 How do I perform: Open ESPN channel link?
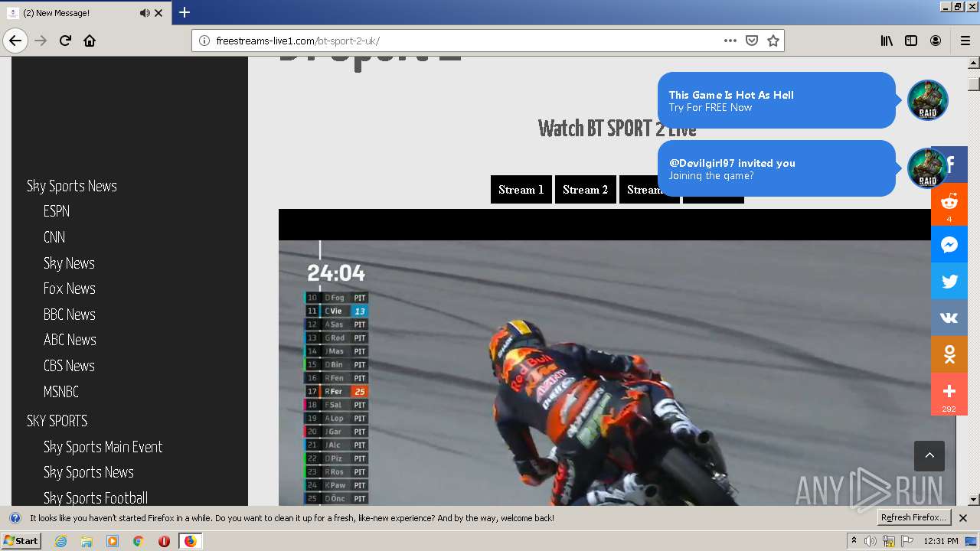[57, 211]
